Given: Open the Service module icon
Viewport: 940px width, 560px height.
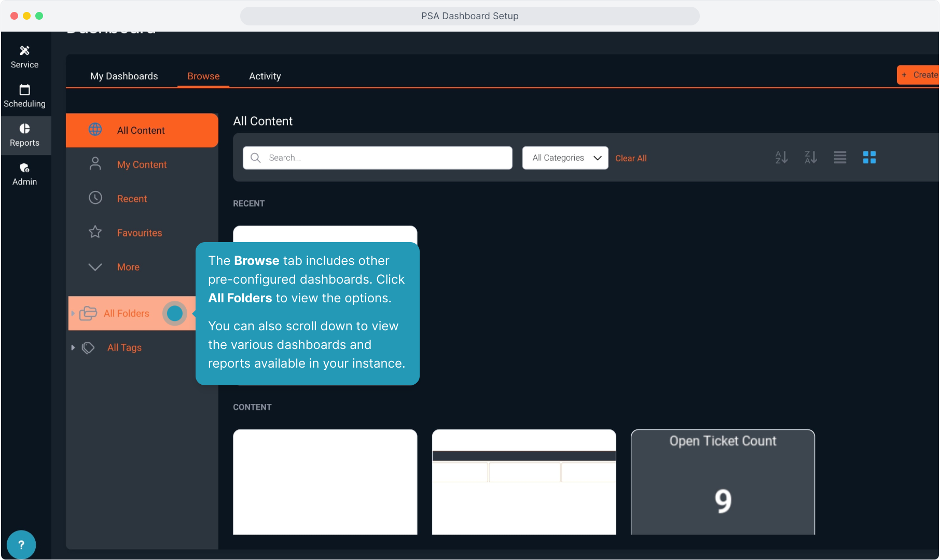Looking at the screenshot, I should coord(24,50).
